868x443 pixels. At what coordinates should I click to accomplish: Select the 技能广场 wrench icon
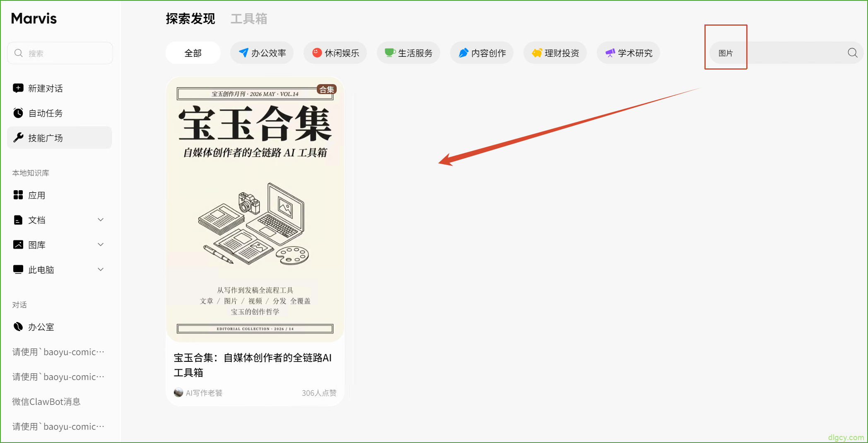18,138
